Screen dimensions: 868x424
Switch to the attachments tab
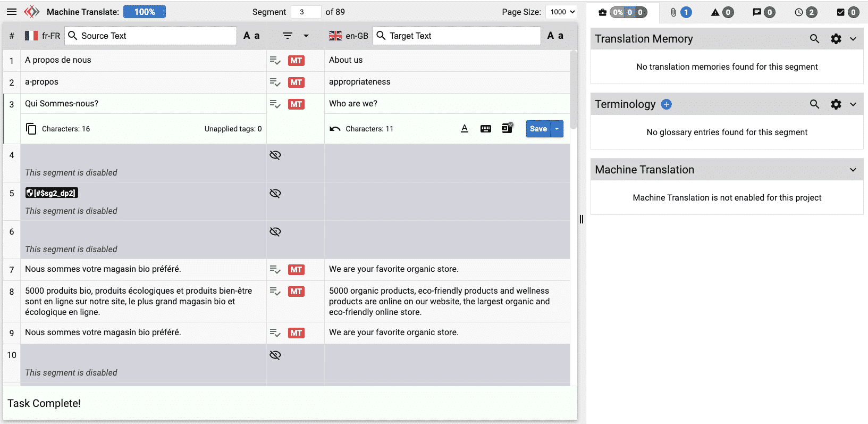point(680,12)
